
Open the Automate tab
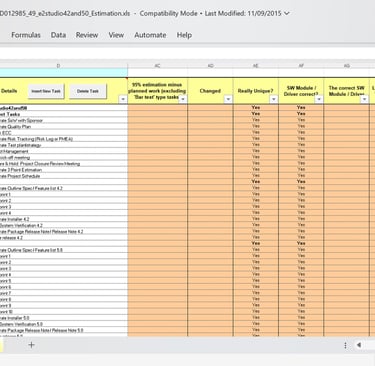click(x=150, y=35)
